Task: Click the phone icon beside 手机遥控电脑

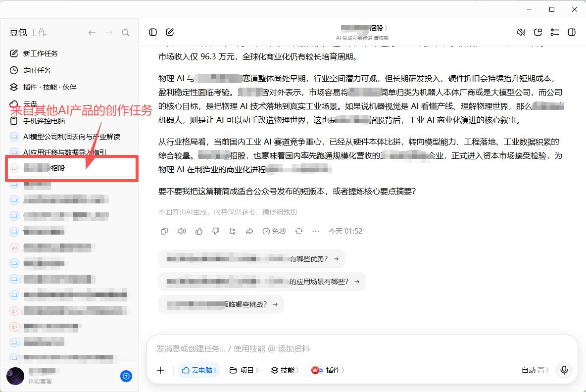Action: pyautogui.click(x=14, y=121)
